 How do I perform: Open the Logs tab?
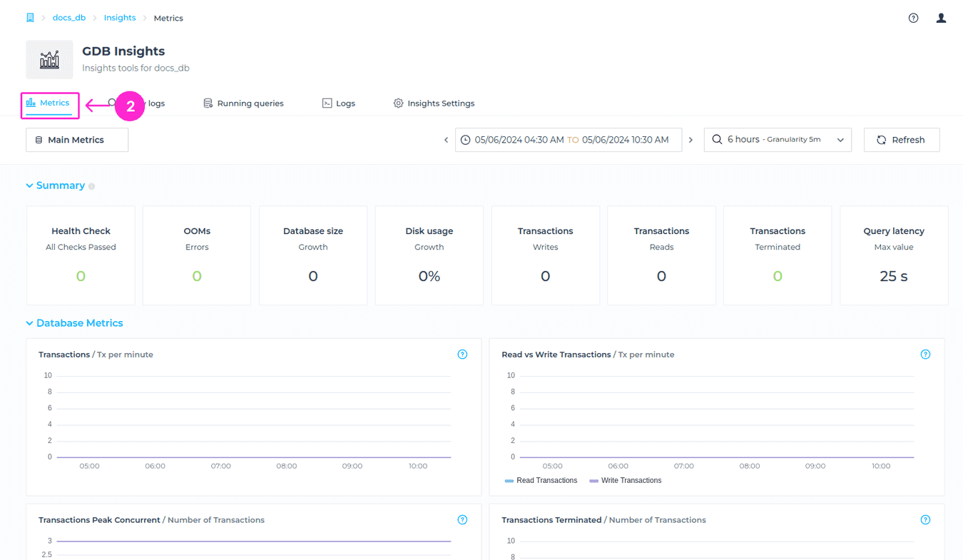(x=339, y=103)
